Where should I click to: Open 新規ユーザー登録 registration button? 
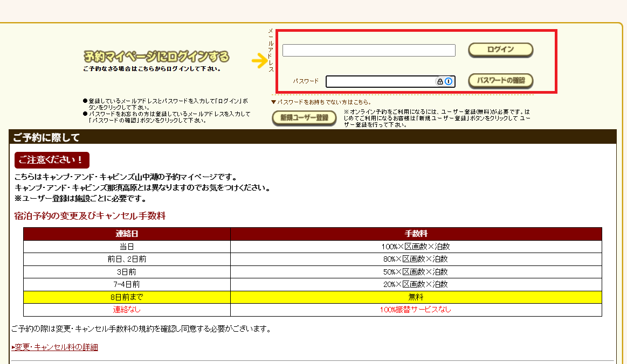(304, 117)
